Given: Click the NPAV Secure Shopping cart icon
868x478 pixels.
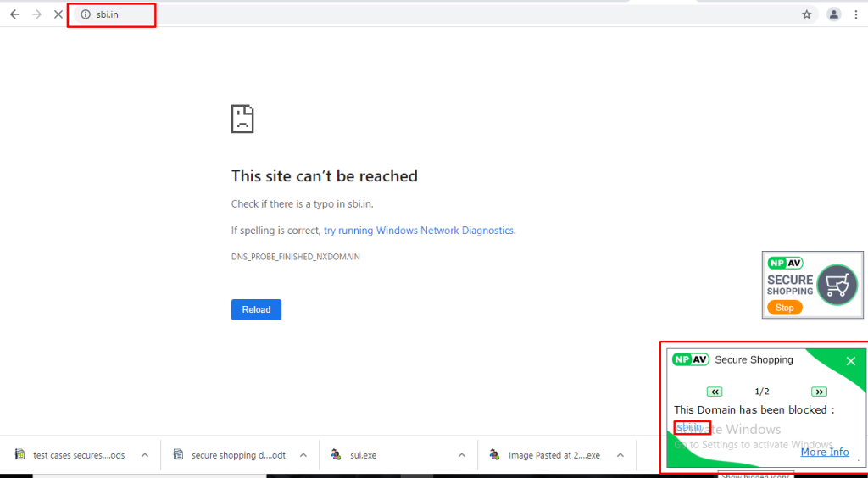Looking at the screenshot, I should [836, 285].
